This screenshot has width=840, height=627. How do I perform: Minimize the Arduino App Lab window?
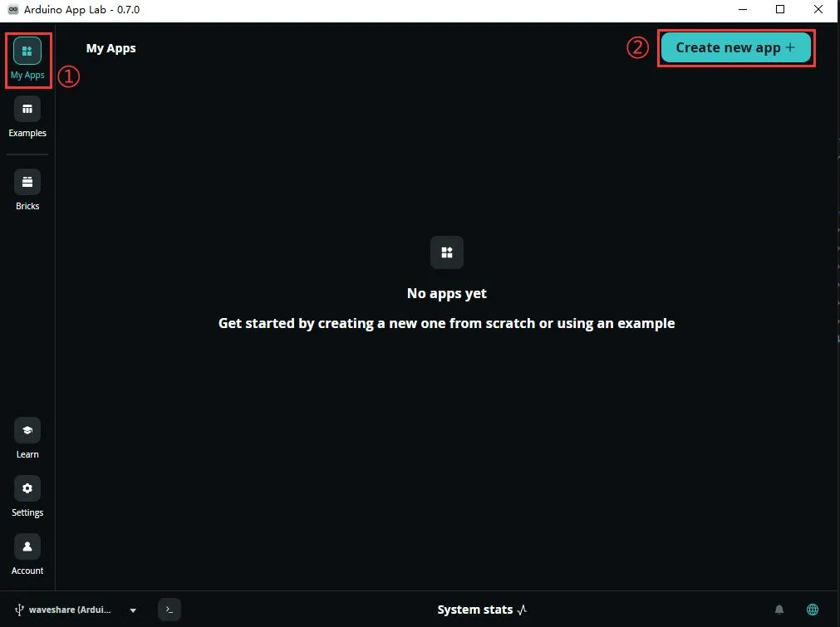pyautogui.click(x=743, y=10)
